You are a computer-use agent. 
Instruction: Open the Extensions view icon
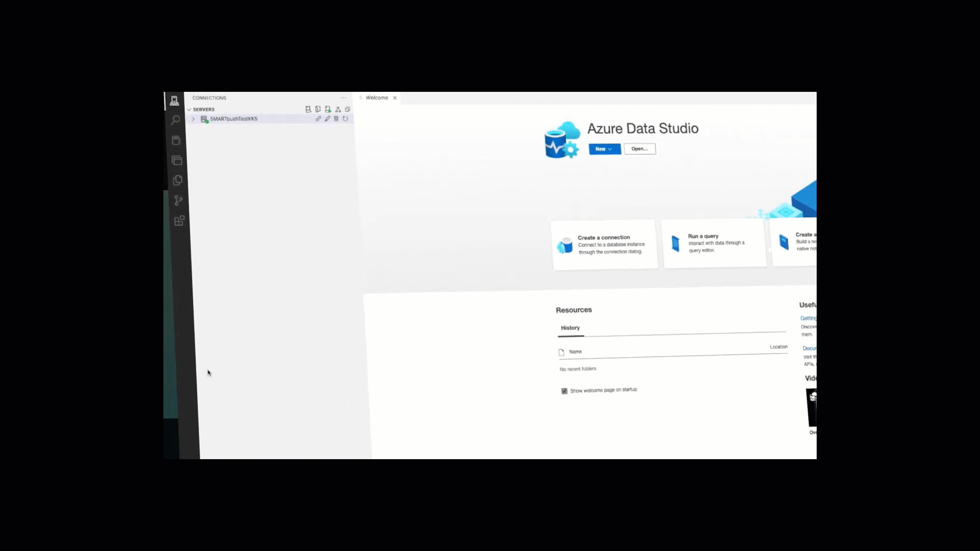[x=179, y=221]
